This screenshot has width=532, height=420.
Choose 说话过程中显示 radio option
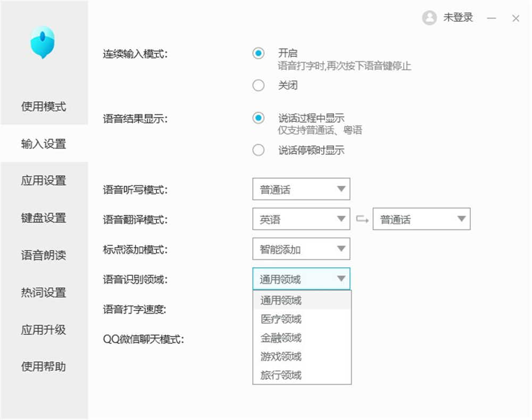(259, 118)
